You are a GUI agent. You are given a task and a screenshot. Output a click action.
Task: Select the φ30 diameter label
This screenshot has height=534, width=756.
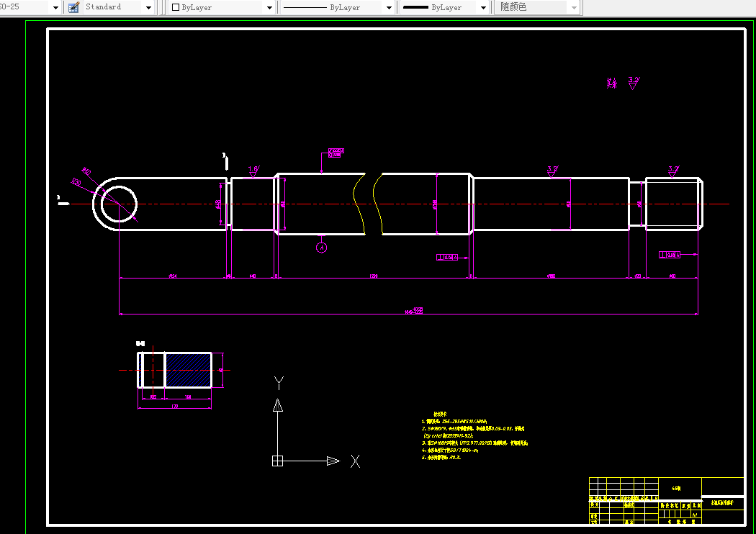(76, 181)
